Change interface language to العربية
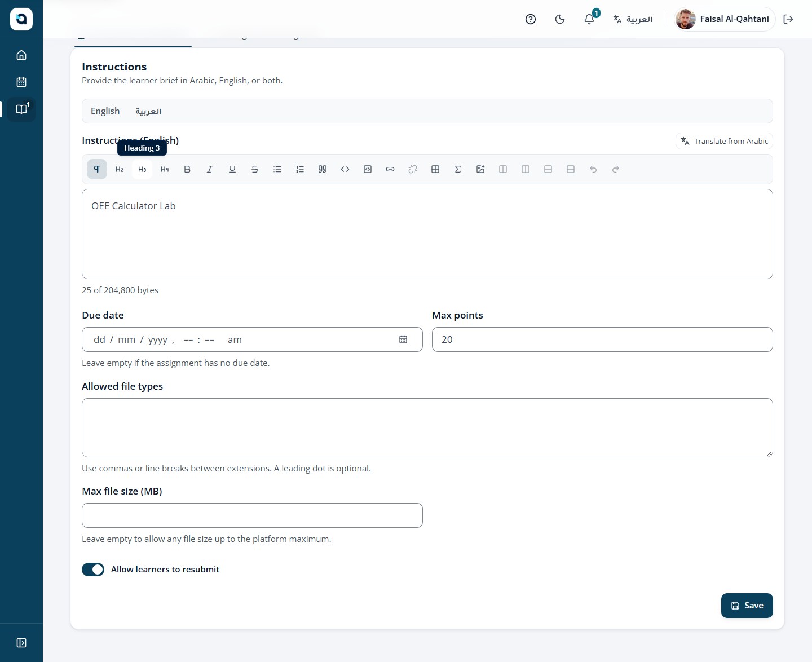The height and width of the screenshot is (662, 812). (x=633, y=19)
